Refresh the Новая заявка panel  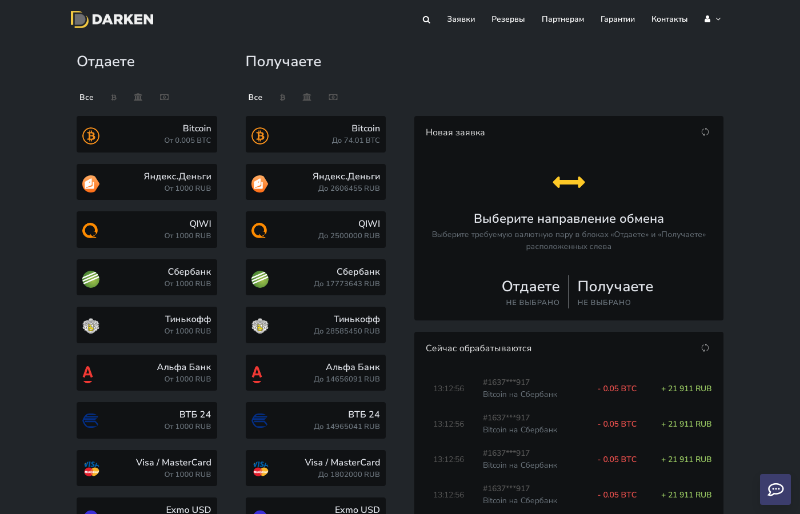705,132
